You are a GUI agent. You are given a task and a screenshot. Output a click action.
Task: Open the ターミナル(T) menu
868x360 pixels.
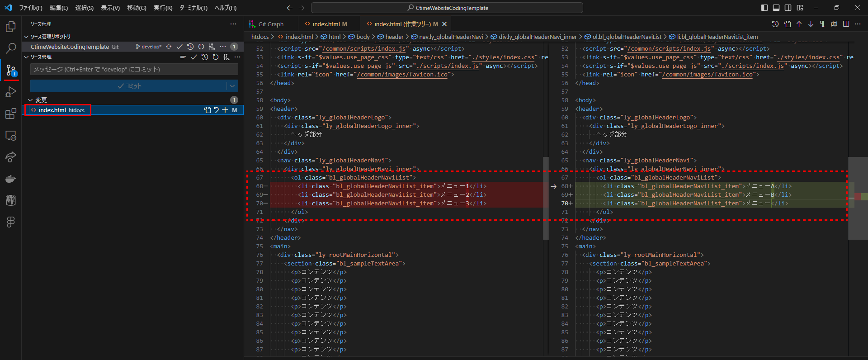[x=193, y=8]
